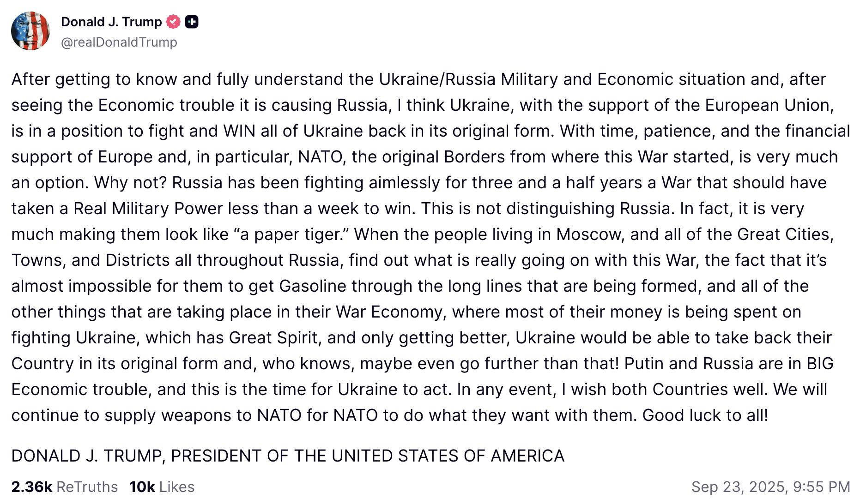Open the flag-painted profile avatar
Viewport: 860px width, 504px height.
[30, 31]
